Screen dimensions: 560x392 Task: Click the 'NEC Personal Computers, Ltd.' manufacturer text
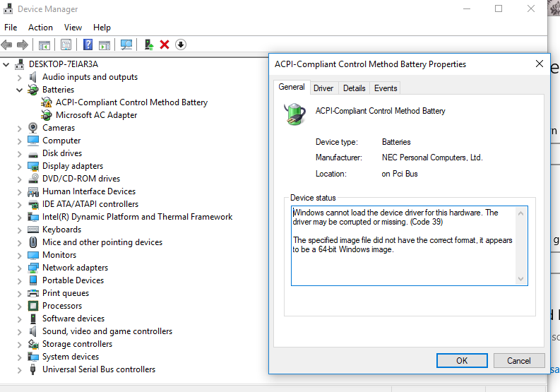click(x=432, y=158)
